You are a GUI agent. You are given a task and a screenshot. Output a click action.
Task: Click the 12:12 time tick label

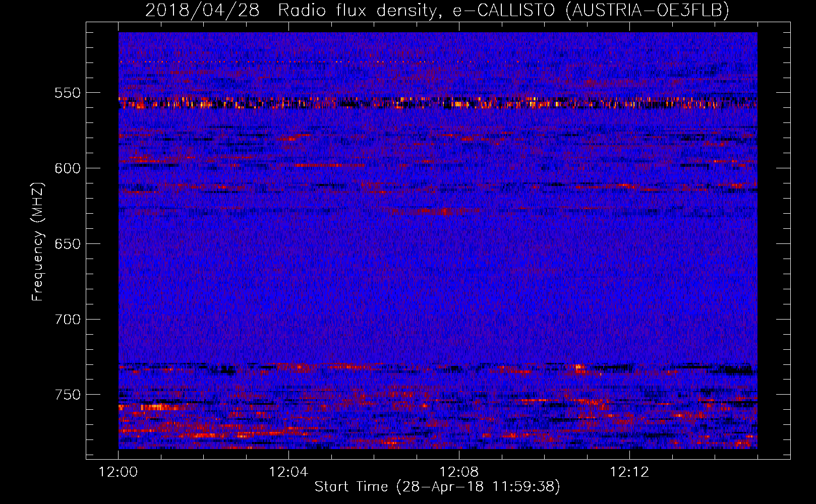point(629,472)
